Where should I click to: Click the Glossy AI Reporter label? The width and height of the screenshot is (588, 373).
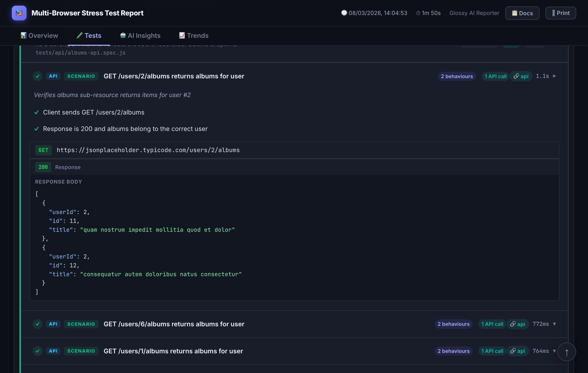tap(474, 13)
